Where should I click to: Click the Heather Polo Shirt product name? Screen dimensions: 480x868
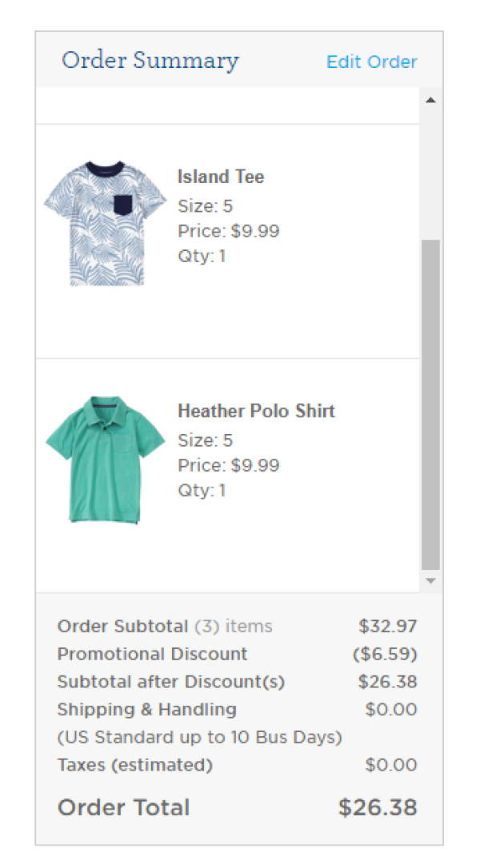click(256, 411)
